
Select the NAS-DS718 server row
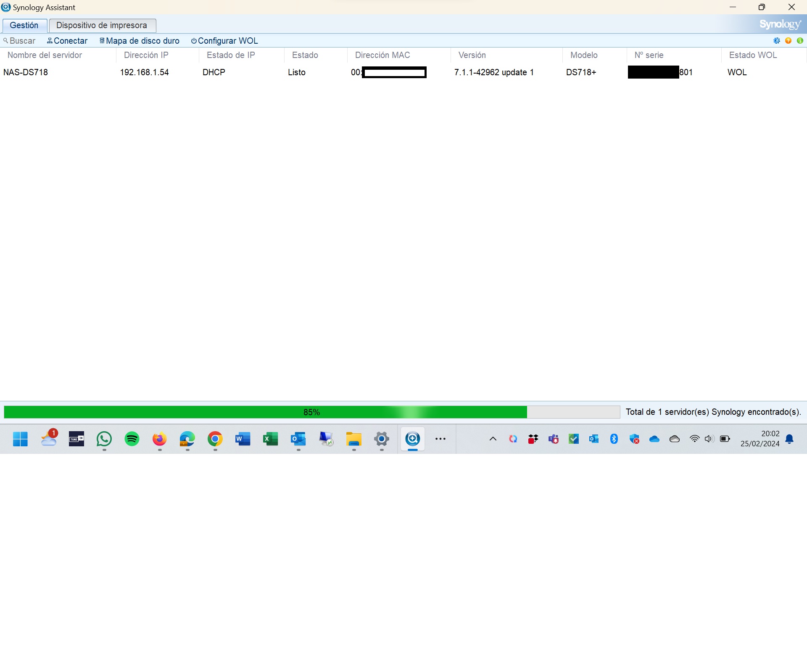403,72
